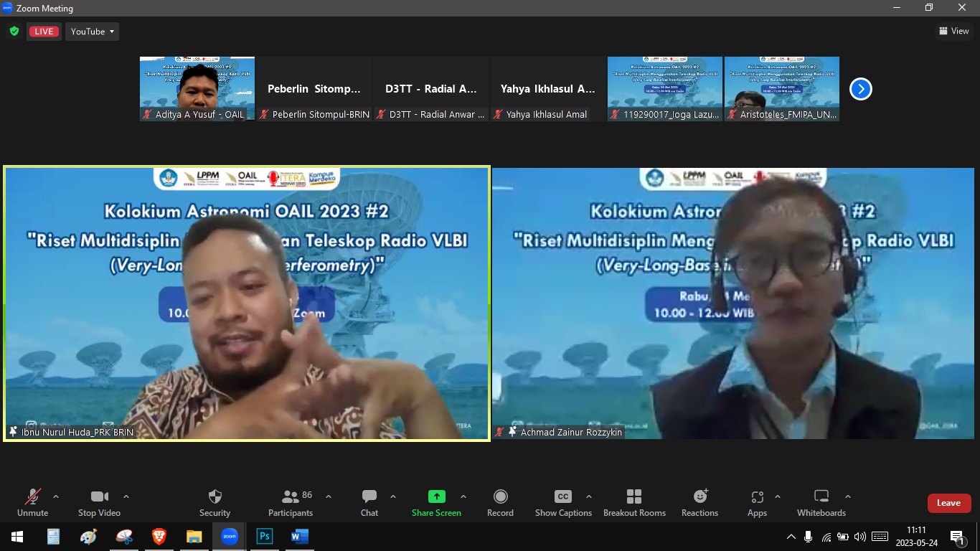This screenshot has width=980, height=551.
Task: Click Ibnu Nurul Huda's video tile
Action: tap(247, 303)
